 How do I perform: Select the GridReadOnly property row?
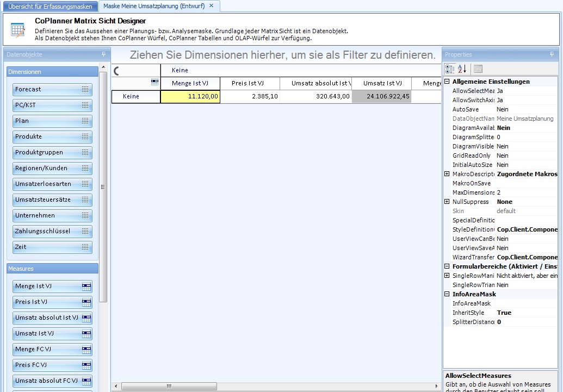501,155
